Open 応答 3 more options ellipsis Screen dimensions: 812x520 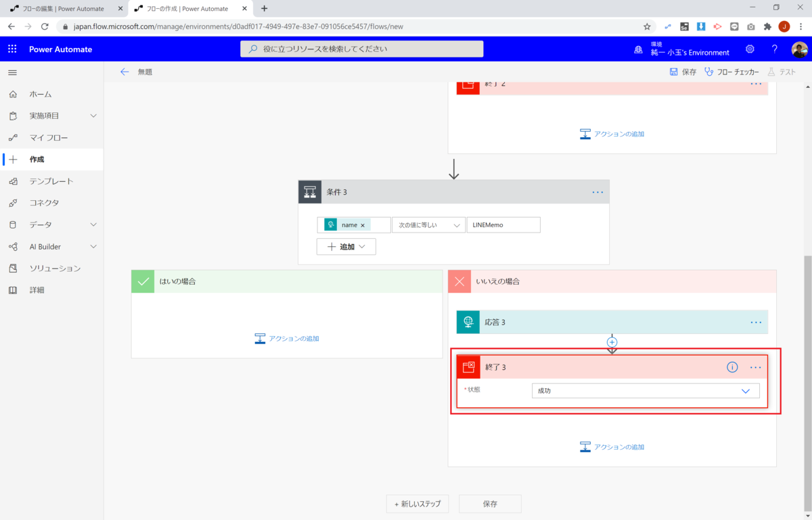756,322
